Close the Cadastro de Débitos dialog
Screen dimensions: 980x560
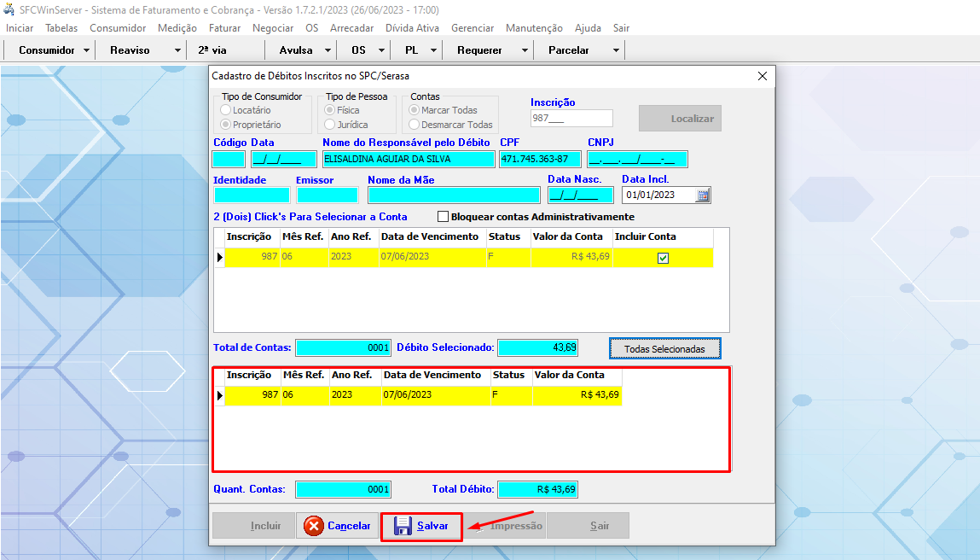click(763, 76)
